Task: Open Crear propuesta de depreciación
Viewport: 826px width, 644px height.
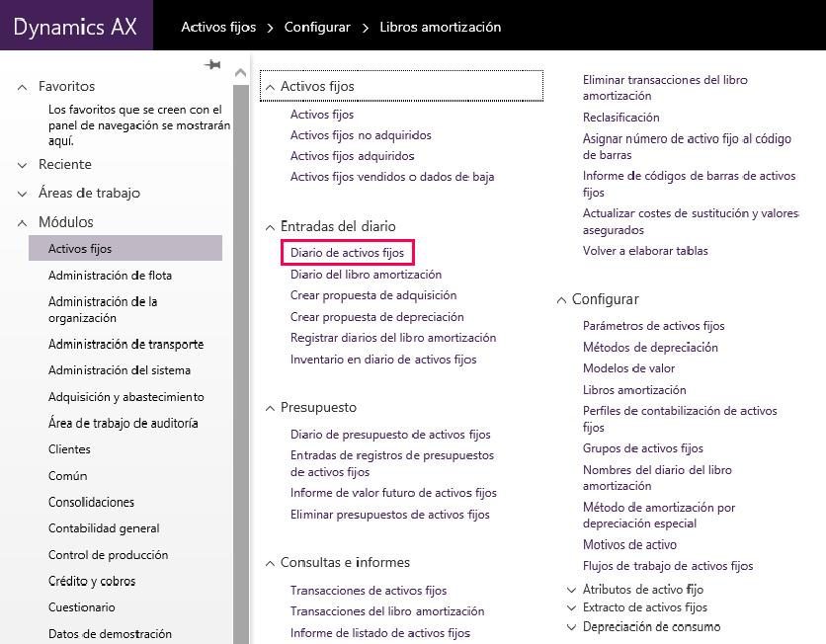Action: click(x=377, y=317)
